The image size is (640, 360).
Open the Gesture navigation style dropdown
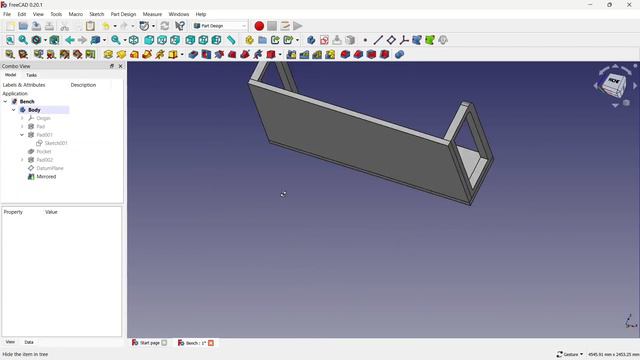point(570,354)
